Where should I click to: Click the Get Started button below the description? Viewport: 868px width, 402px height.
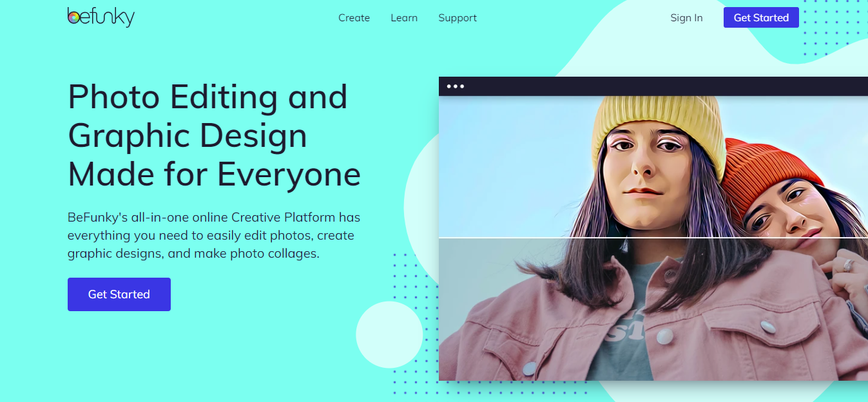pos(119,294)
